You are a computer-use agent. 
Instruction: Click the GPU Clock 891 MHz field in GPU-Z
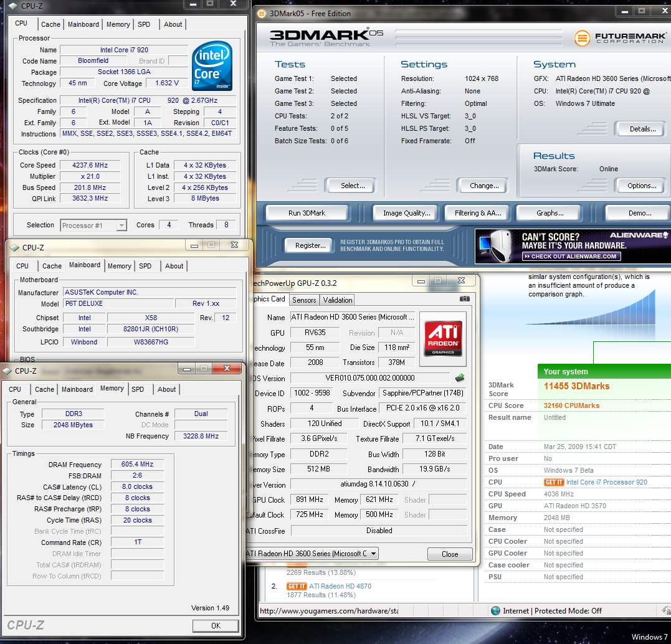pos(309,500)
